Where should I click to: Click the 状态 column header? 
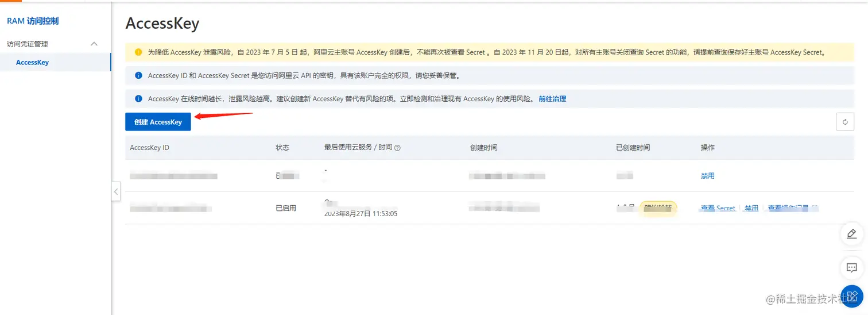tap(282, 148)
